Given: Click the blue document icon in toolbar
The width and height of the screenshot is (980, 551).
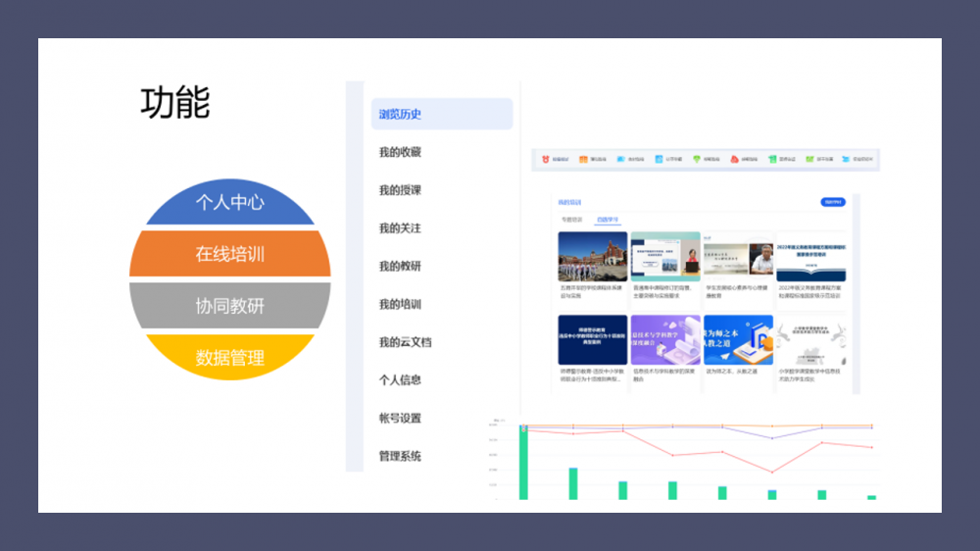Looking at the screenshot, I should coord(659,159).
